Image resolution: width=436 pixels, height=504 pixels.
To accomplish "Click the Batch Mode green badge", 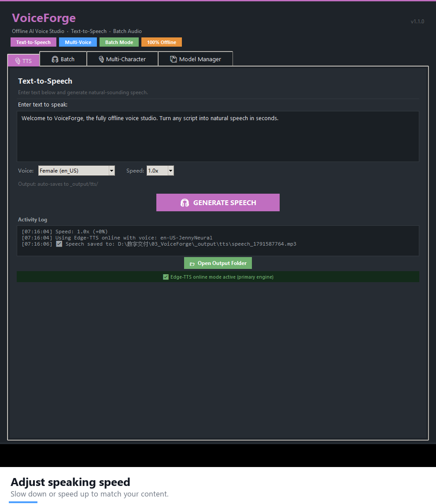I will 119,42.
